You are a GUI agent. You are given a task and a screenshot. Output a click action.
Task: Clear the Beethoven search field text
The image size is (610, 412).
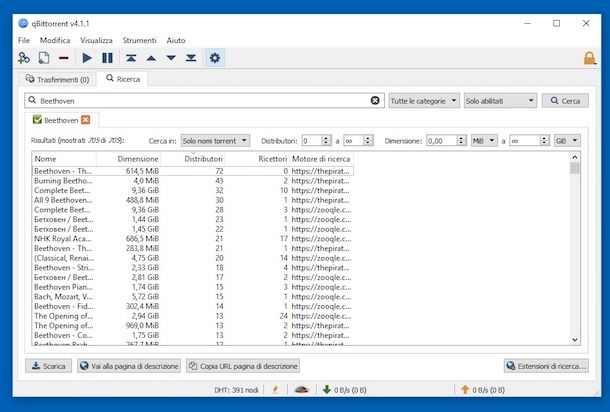click(x=375, y=101)
